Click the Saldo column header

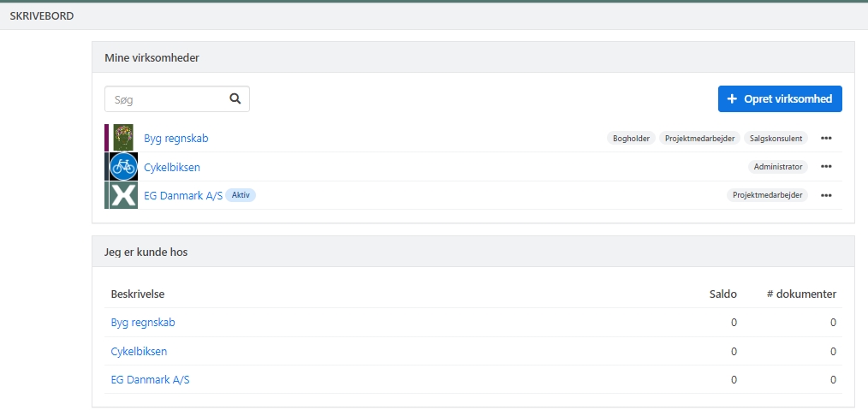tap(722, 294)
